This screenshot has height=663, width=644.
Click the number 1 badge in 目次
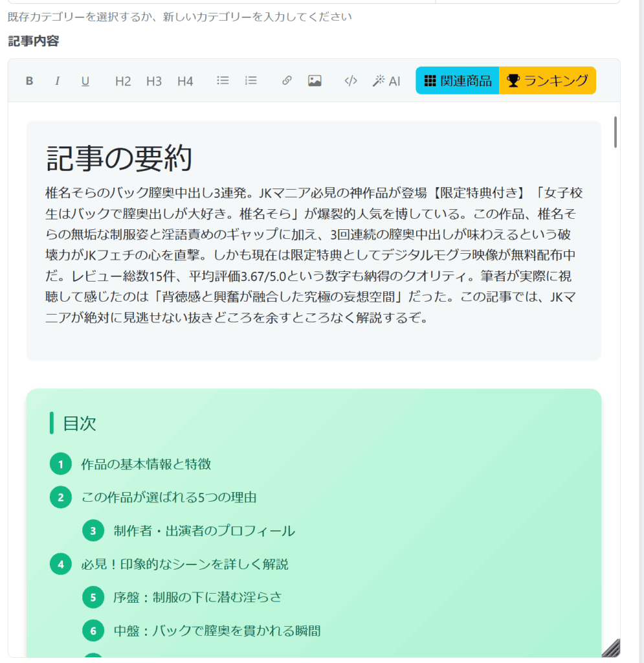tap(61, 464)
